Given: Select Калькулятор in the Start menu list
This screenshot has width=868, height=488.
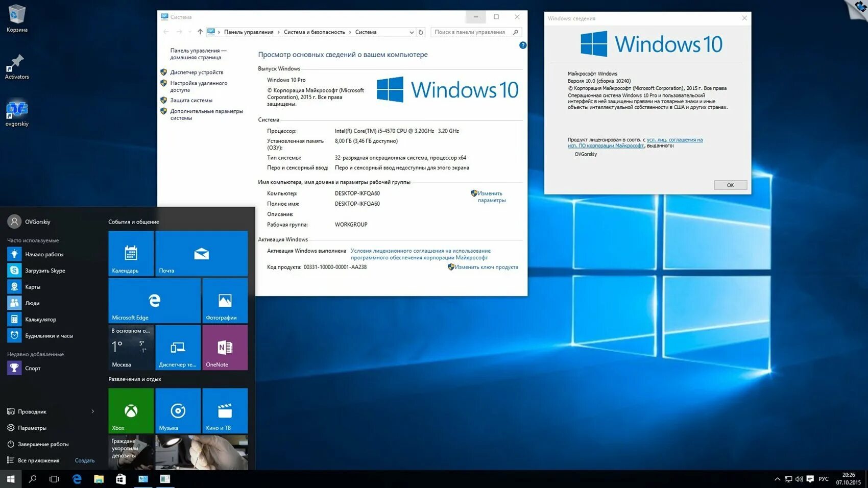Looking at the screenshot, I should tap(41, 319).
